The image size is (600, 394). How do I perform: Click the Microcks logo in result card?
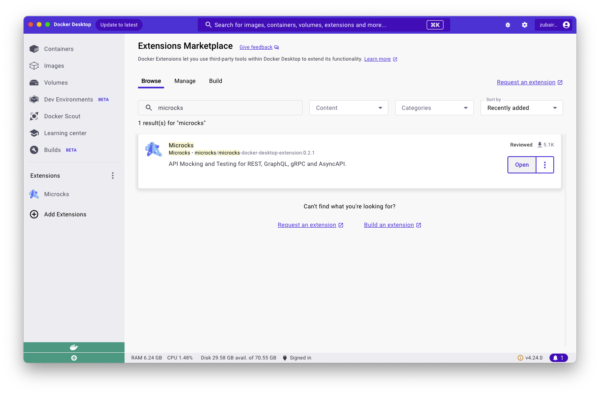click(153, 149)
